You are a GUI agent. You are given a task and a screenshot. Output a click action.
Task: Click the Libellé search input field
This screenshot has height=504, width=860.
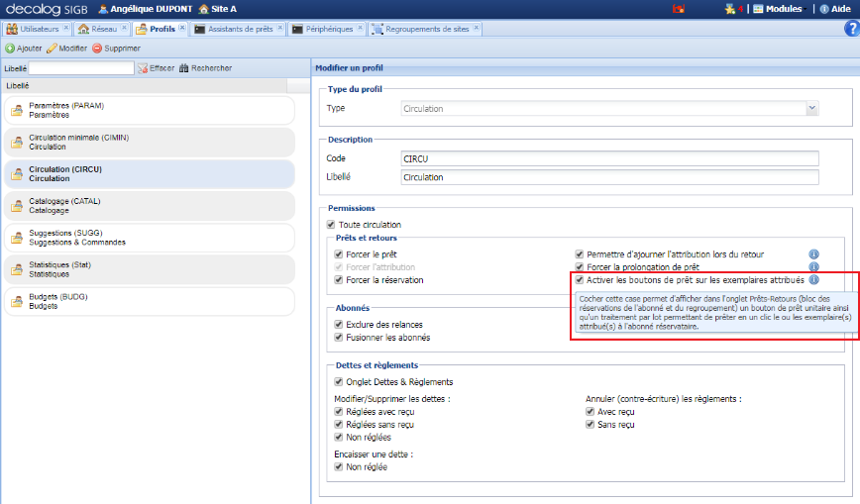[x=81, y=68]
